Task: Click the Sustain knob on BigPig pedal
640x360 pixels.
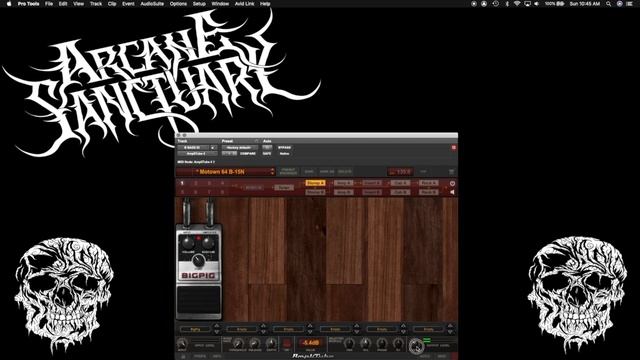Action: 209,243
